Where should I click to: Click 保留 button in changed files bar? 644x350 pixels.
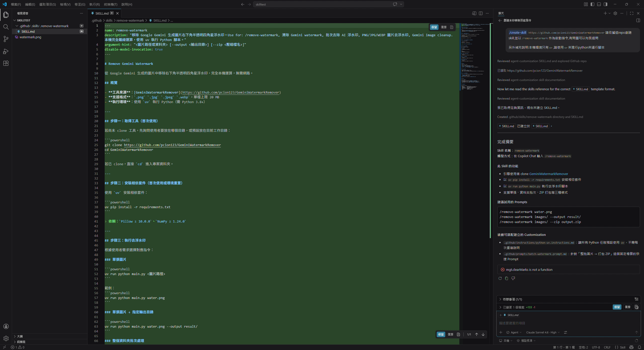[x=617, y=307]
